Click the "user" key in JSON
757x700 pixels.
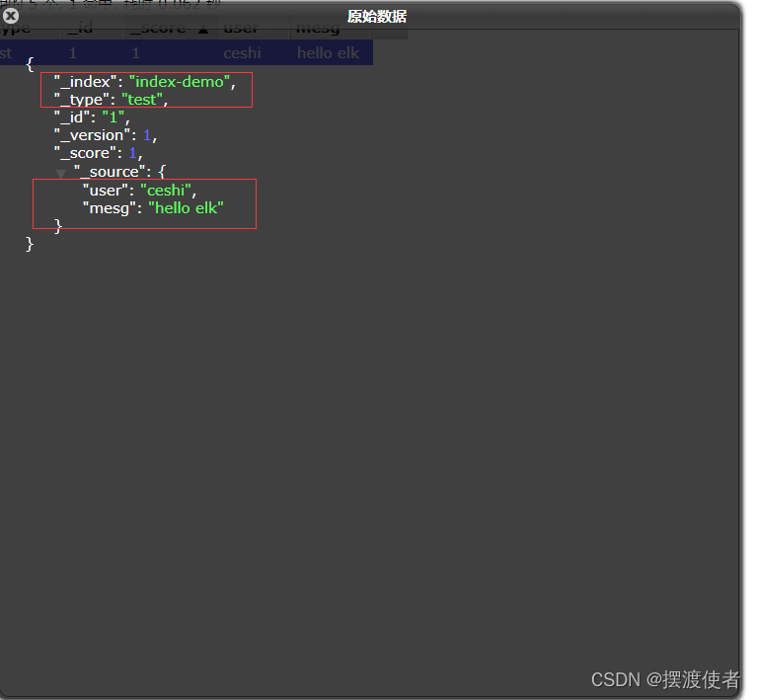tap(106, 191)
